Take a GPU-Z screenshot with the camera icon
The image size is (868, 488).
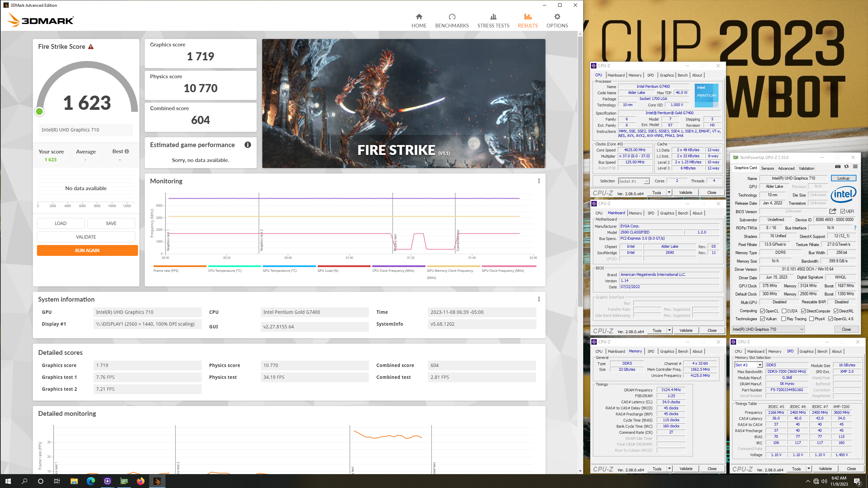point(837,166)
